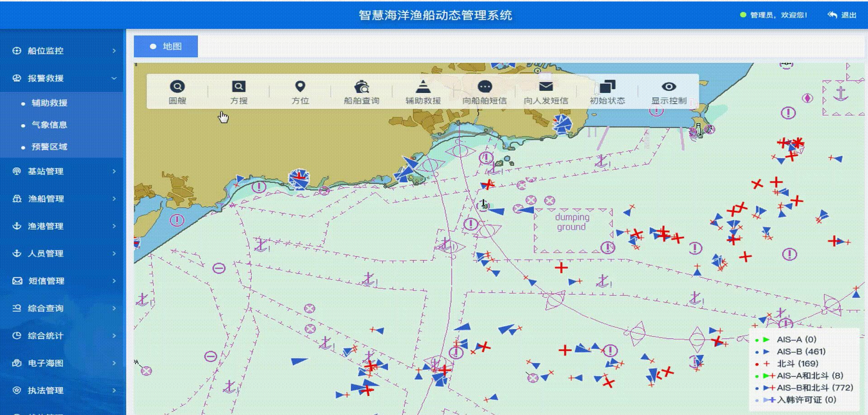Expand the 人员管理 menu chevron

click(114, 253)
